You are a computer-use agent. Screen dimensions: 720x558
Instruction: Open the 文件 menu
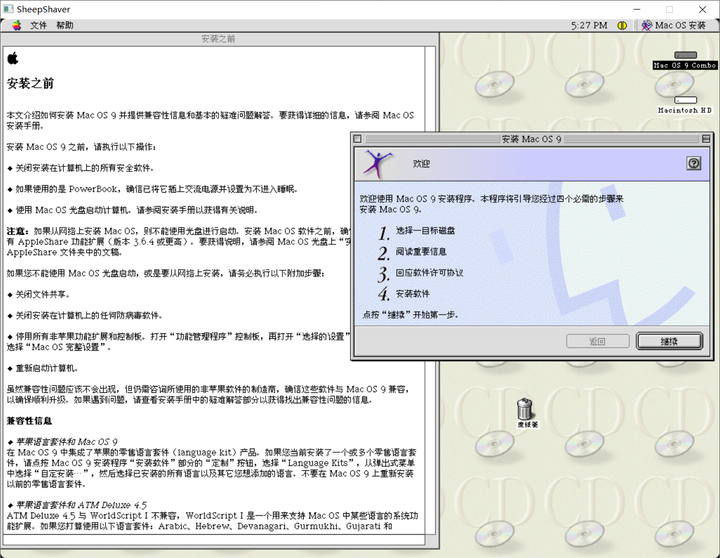39,25
